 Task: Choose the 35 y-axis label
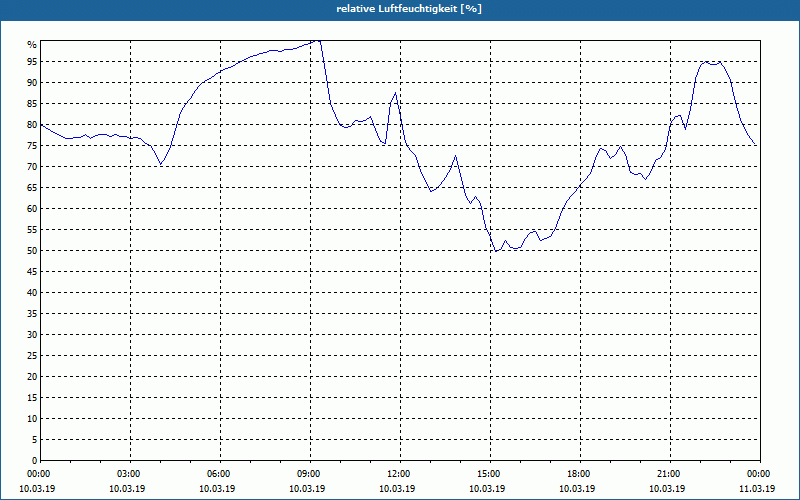[x=32, y=314]
